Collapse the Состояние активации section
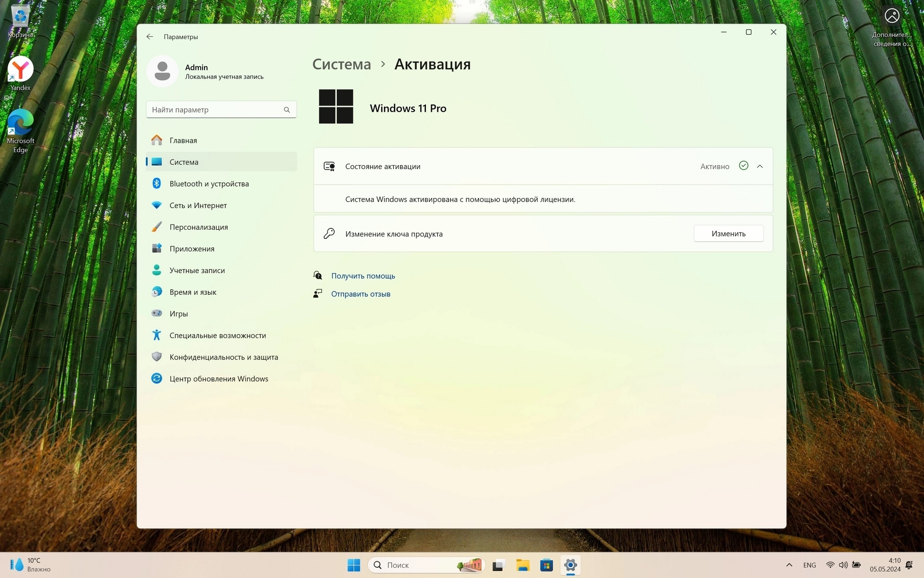 759,166
